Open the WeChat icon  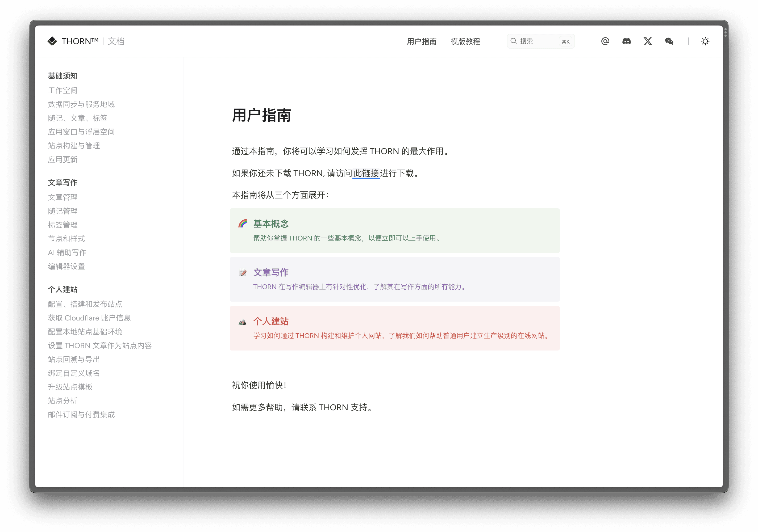pyautogui.click(x=669, y=41)
